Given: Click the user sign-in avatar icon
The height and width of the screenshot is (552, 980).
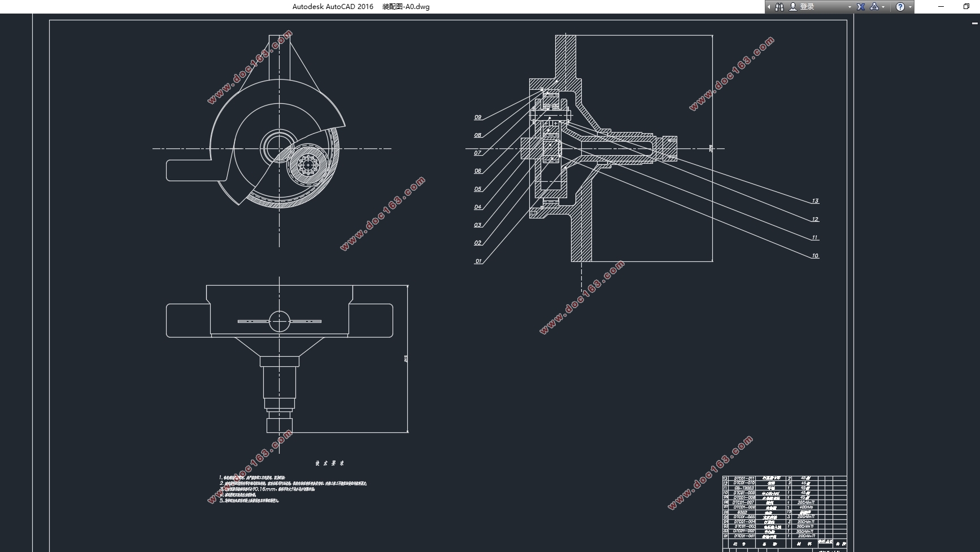Looking at the screenshot, I should point(793,7).
